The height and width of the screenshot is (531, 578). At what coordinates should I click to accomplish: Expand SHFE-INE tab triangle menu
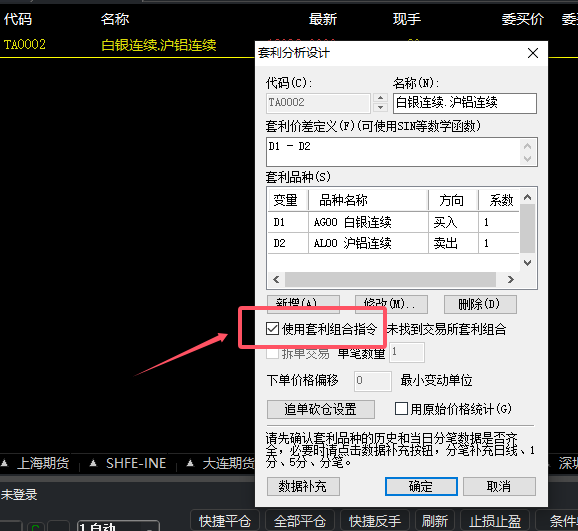click(93, 463)
